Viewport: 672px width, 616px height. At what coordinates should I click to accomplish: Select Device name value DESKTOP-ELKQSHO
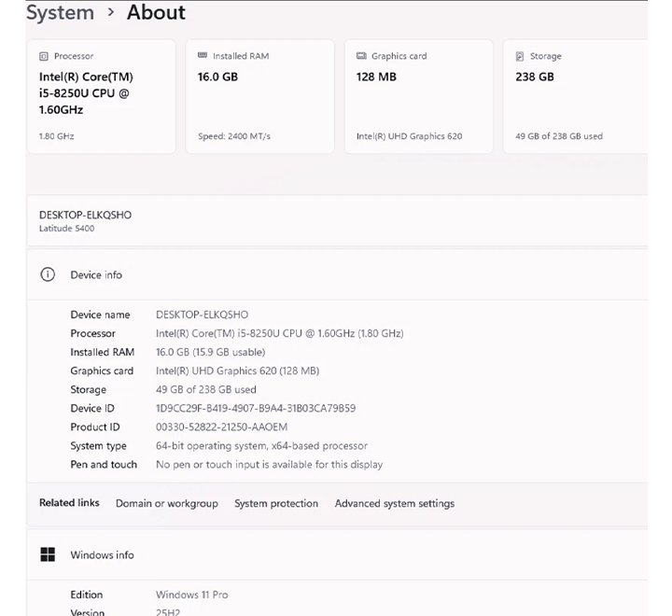[202, 315]
